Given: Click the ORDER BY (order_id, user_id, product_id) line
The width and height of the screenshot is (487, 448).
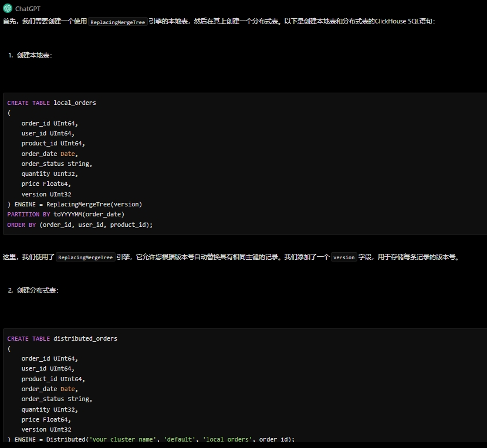Looking at the screenshot, I should coord(80,225).
